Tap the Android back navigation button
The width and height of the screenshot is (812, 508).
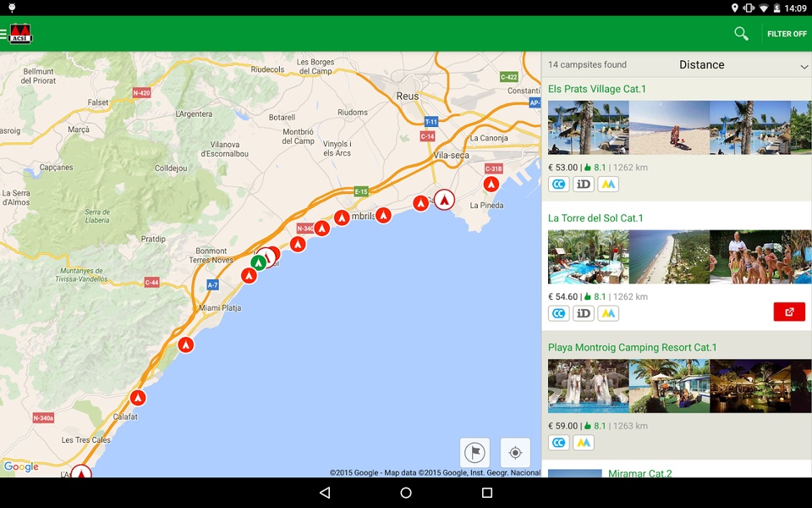(x=325, y=493)
